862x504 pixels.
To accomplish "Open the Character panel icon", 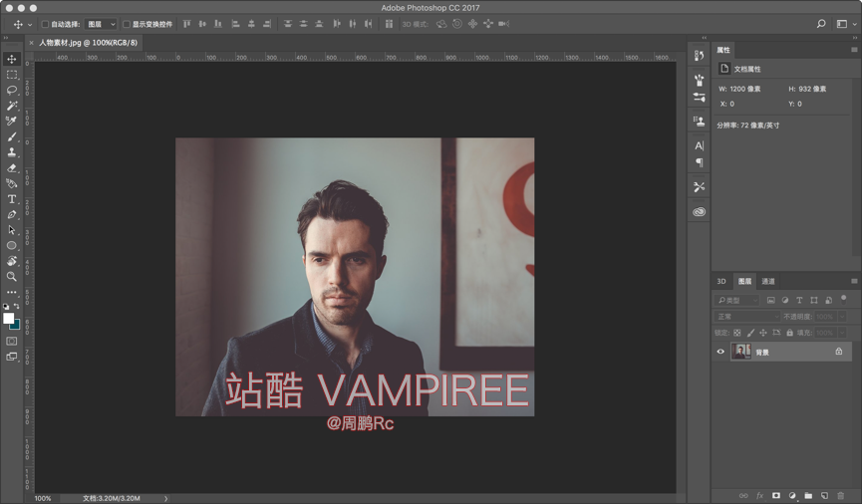I will pyautogui.click(x=699, y=145).
